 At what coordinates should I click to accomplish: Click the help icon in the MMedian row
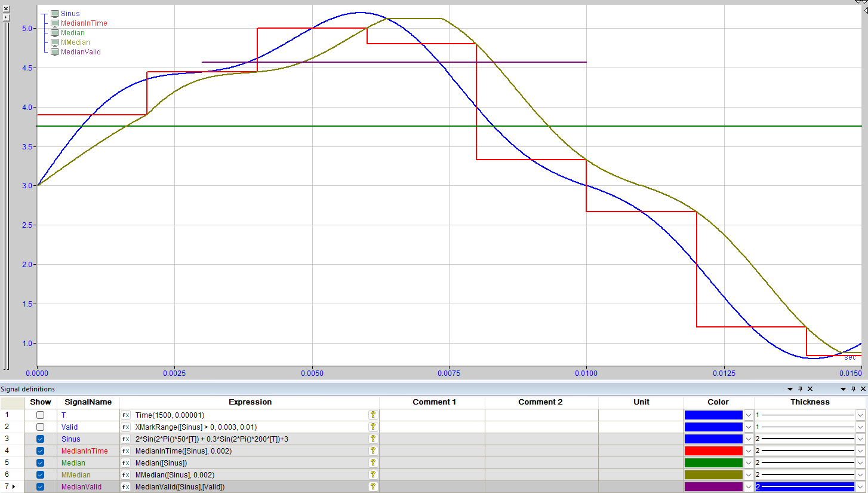373,474
